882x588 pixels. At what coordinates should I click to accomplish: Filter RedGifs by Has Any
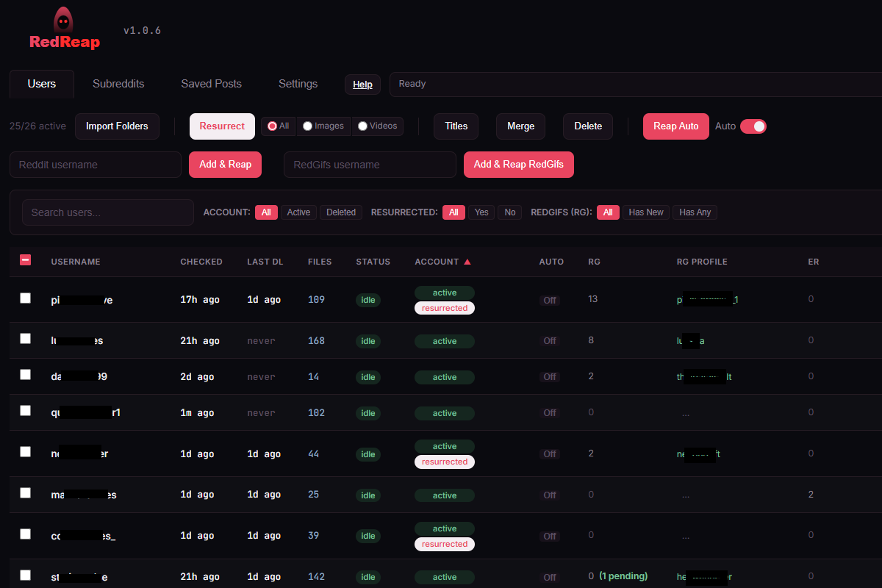(x=695, y=212)
